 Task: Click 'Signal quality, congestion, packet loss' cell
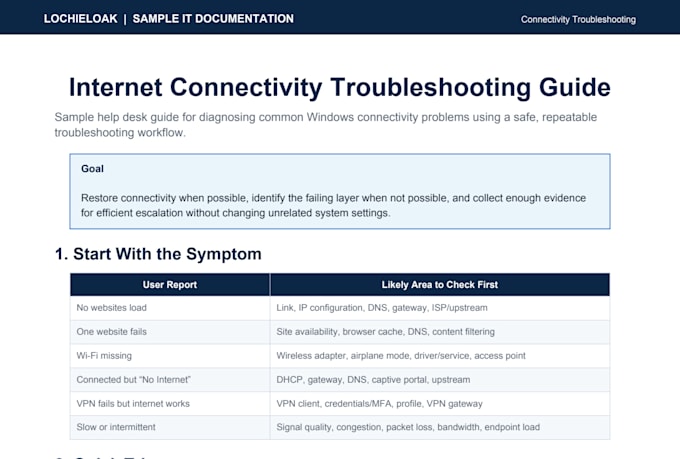pos(440,427)
